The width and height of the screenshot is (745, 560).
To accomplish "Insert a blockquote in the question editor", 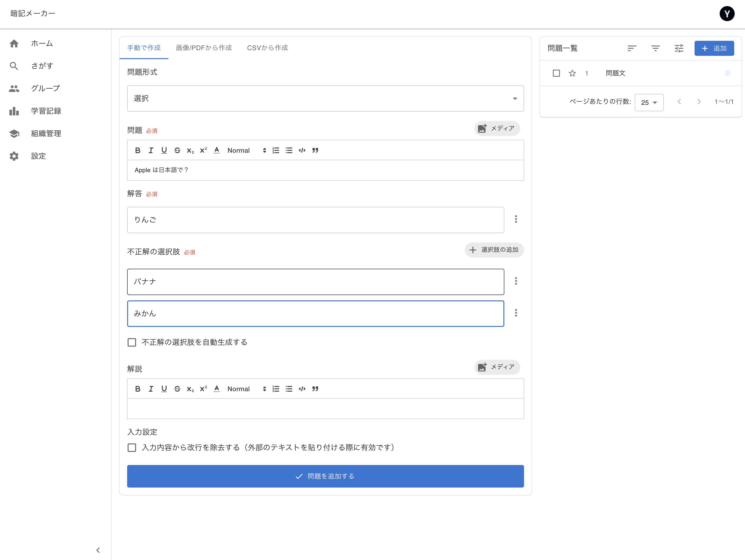I will 315,150.
